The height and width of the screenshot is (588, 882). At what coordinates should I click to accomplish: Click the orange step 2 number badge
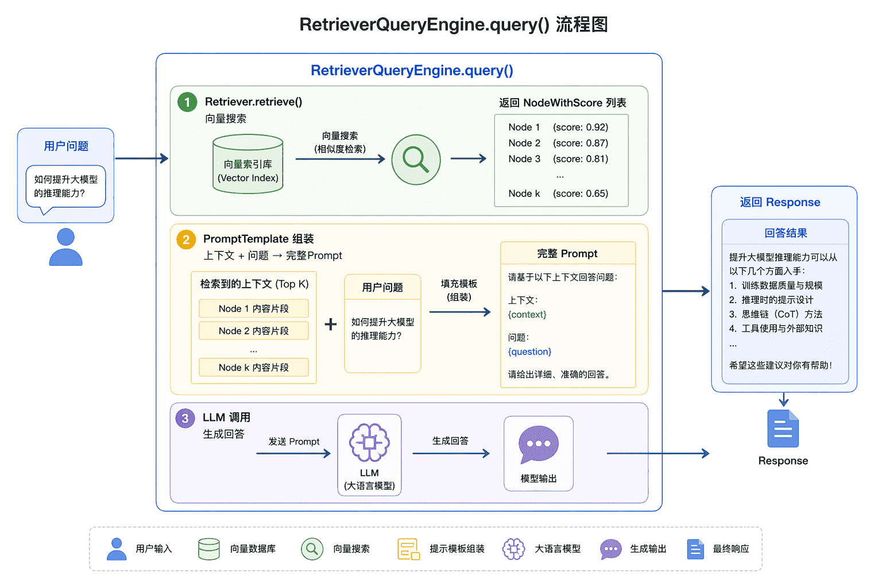(186, 239)
